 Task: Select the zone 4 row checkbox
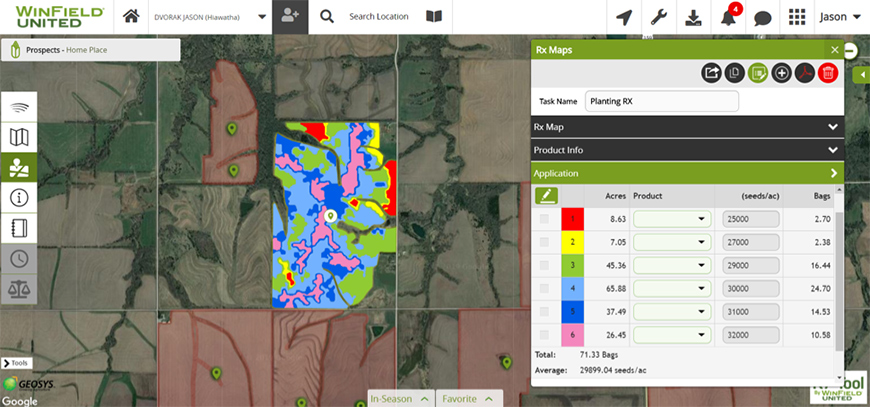[545, 288]
